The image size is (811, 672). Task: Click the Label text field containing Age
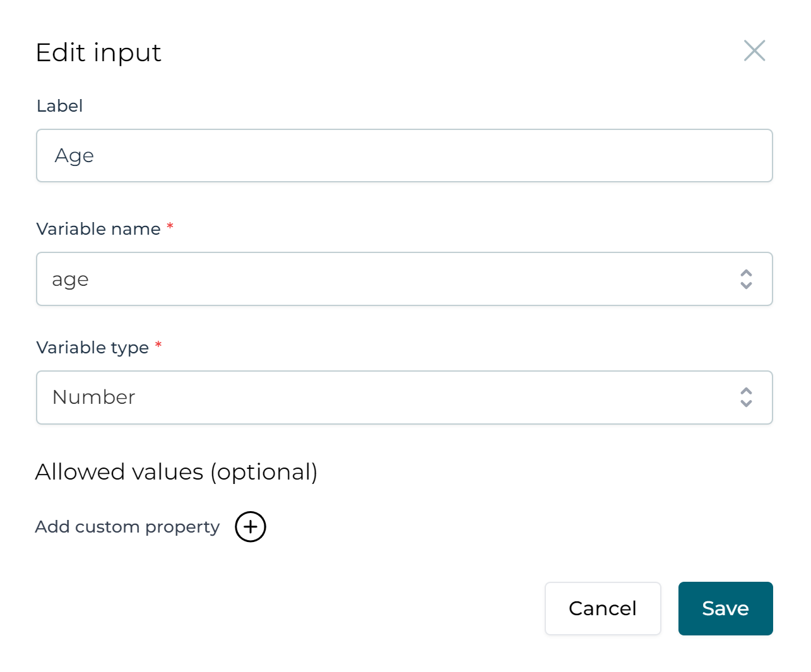[405, 155]
